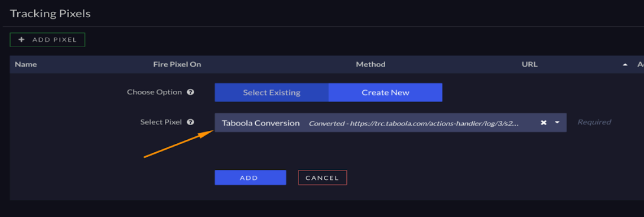The height and width of the screenshot is (217, 644).
Task: Sort the table by Name column
Action: (26, 64)
